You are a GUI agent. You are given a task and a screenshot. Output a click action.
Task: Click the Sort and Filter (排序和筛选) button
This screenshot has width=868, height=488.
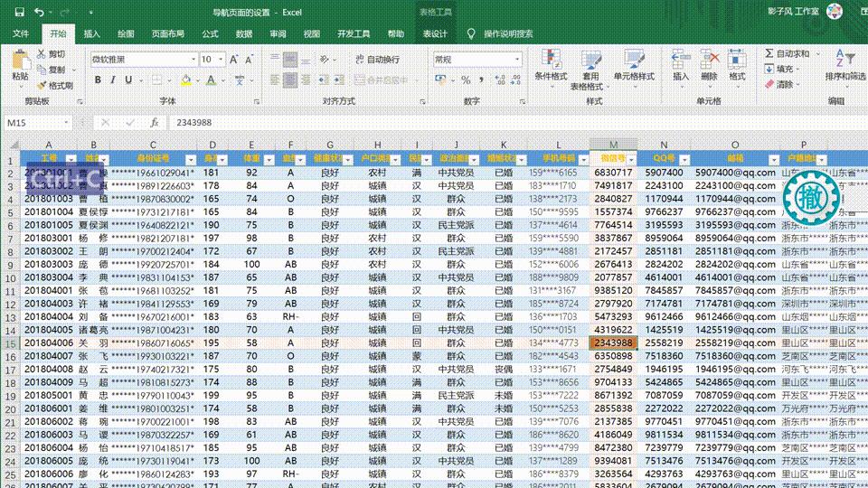[x=844, y=65]
